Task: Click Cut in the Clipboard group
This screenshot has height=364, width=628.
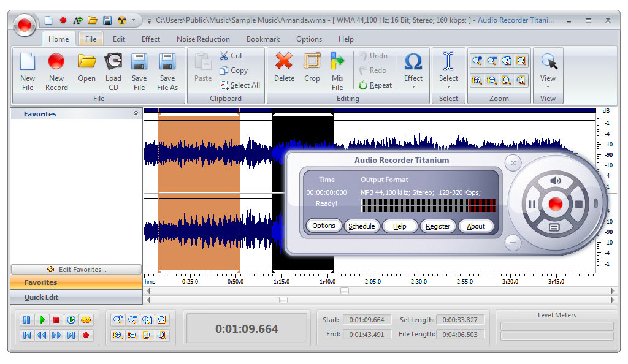Action: click(231, 56)
